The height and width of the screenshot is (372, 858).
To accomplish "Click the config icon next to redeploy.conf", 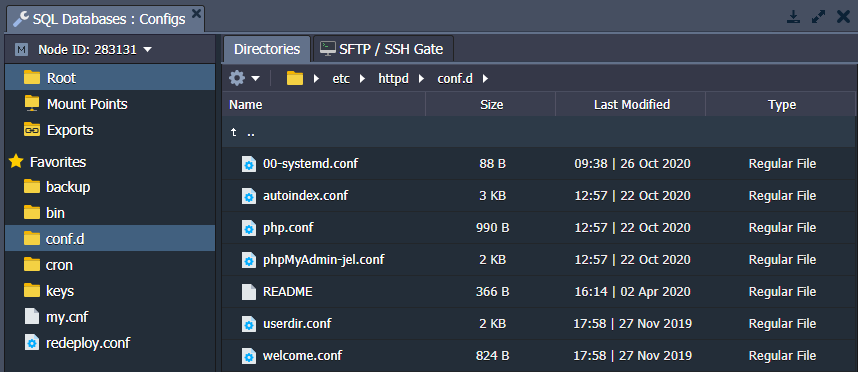I will pos(32,342).
